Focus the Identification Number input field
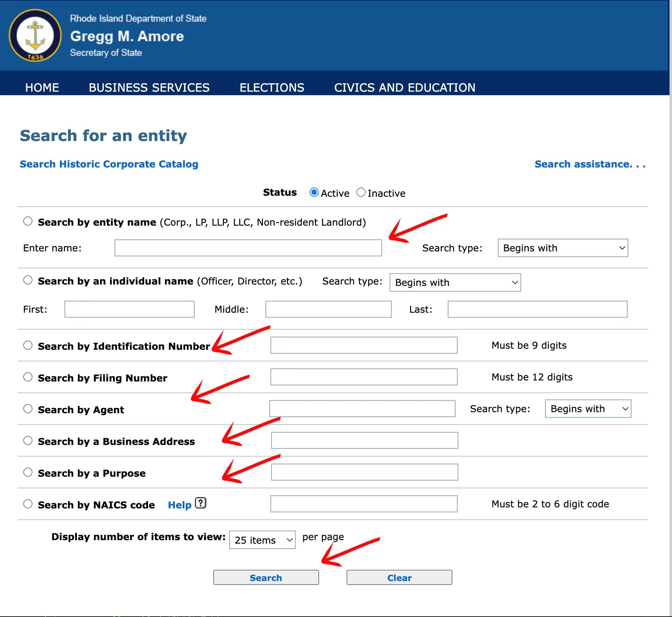 364,345
